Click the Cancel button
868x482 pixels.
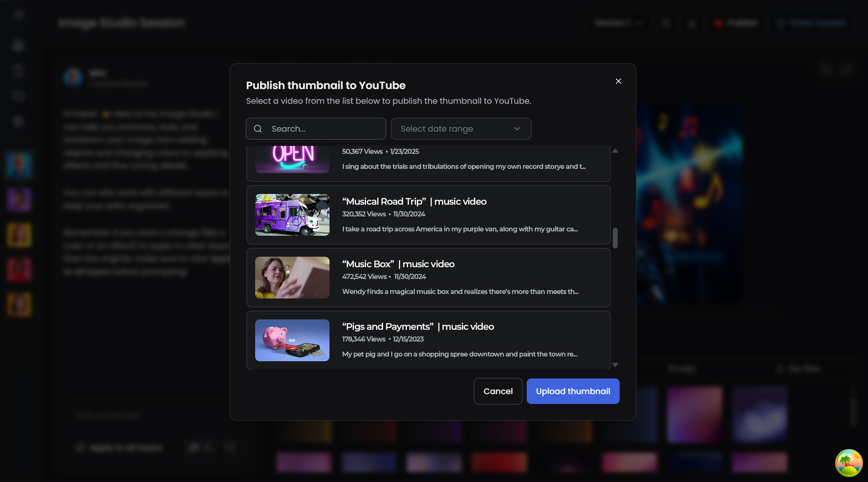(x=498, y=391)
